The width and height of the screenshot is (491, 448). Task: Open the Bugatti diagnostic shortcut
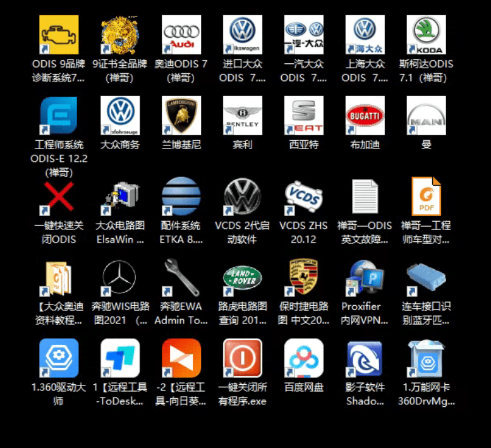tap(365, 116)
